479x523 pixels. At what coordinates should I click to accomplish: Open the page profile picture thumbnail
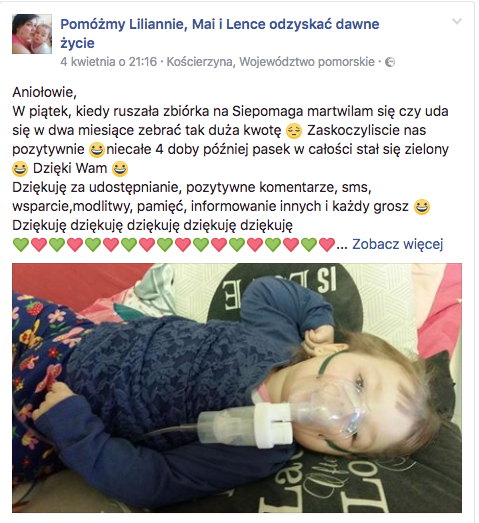coord(32,34)
